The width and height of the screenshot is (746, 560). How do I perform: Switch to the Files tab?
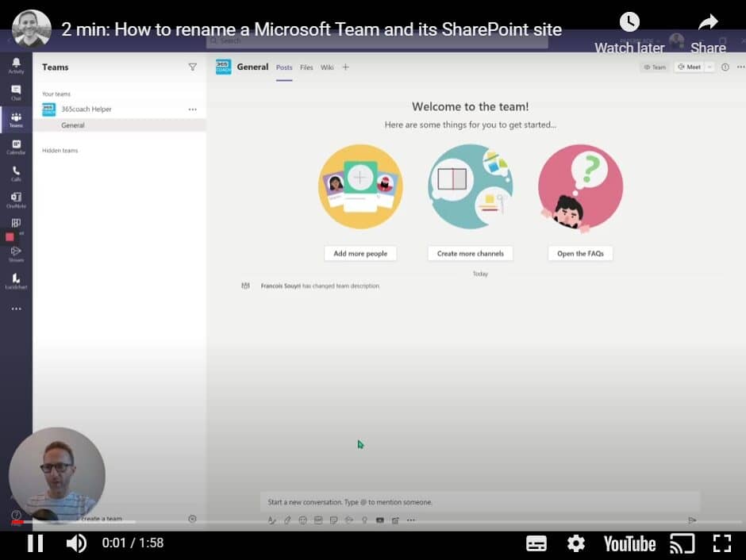(306, 67)
